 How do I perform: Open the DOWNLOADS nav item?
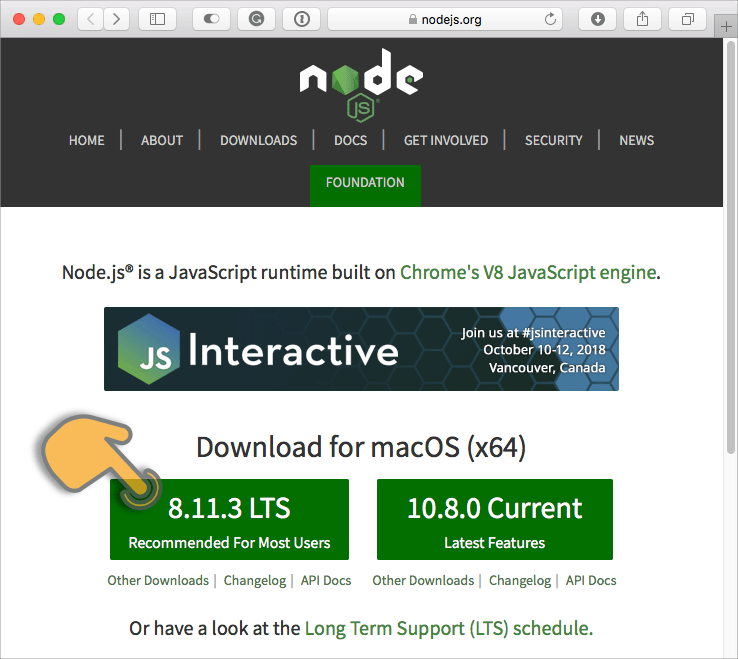[x=258, y=140]
